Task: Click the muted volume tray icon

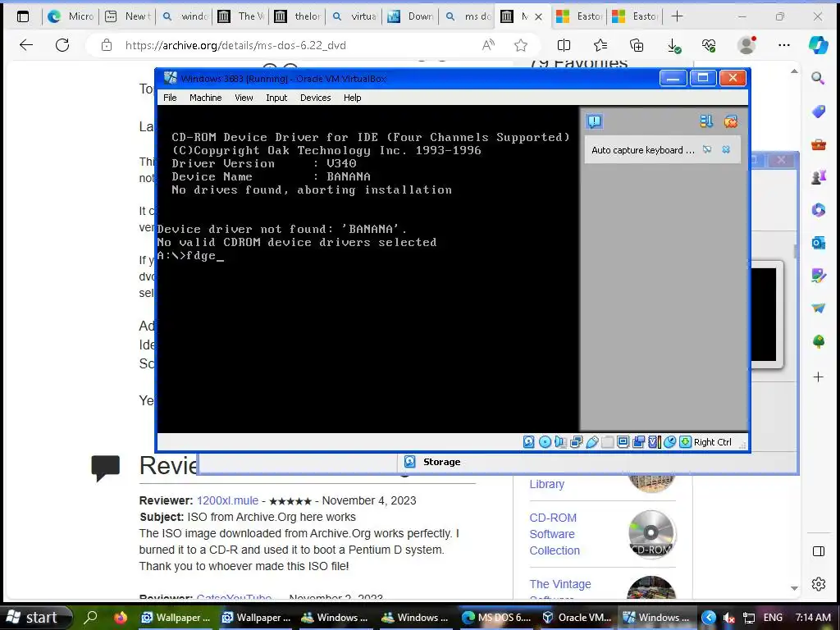Action: point(728,618)
